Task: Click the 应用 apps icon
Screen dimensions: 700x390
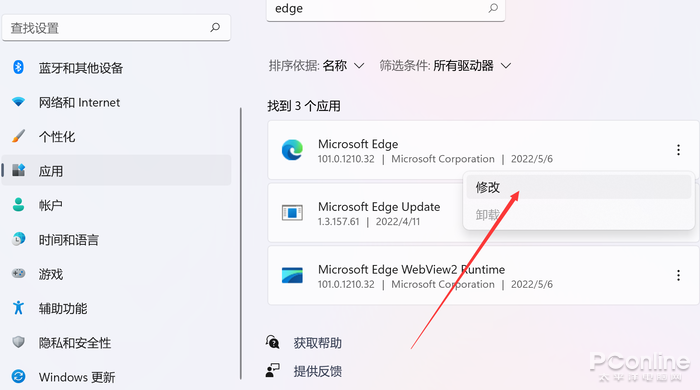Action: tap(18, 170)
